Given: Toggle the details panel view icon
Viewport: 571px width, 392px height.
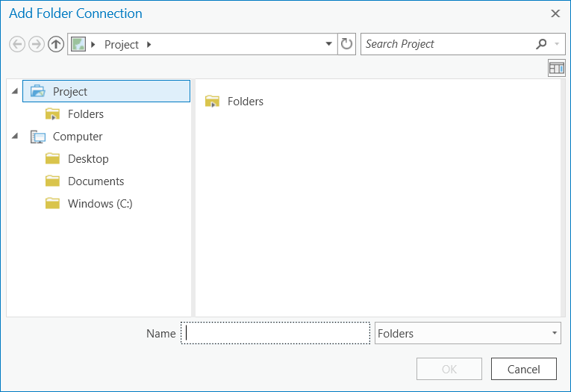Looking at the screenshot, I should [556, 68].
